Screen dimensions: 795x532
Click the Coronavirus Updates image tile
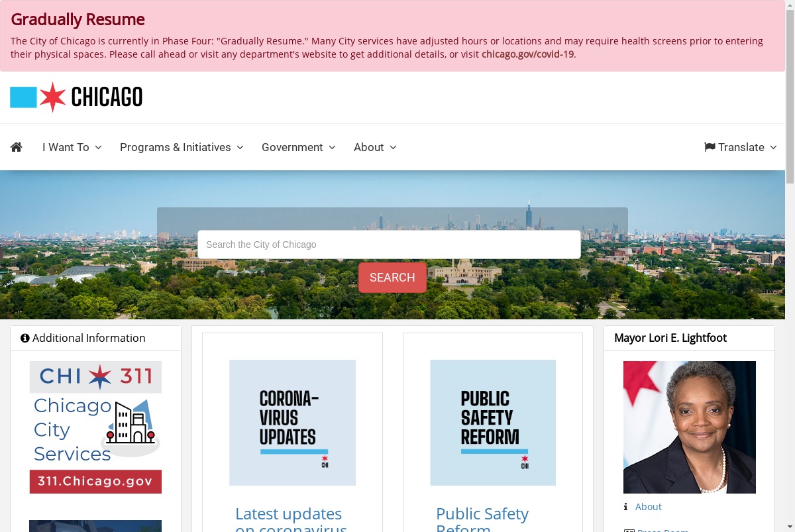pyautogui.click(x=292, y=423)
